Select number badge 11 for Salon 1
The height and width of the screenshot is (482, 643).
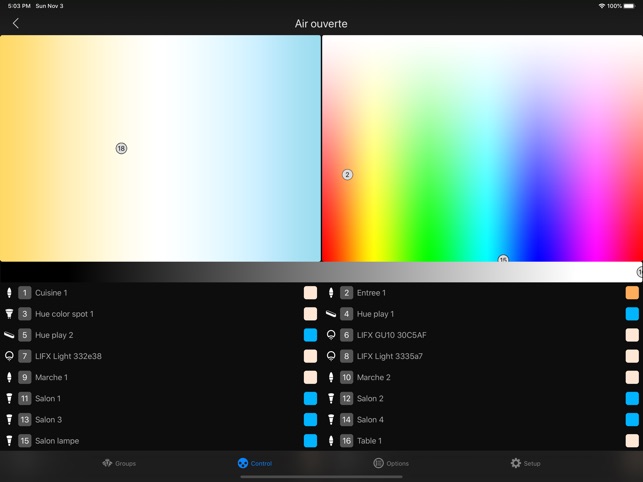[x=25, y=398]
